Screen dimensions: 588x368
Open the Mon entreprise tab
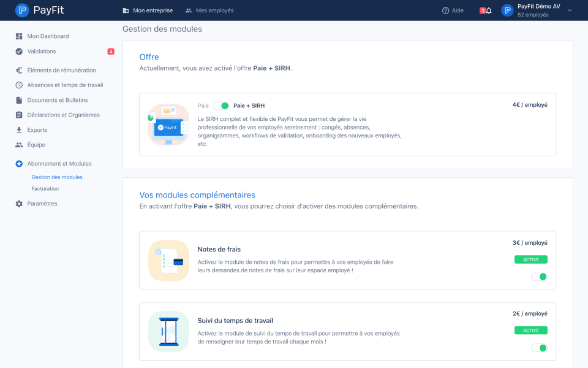tap(148, 10)
